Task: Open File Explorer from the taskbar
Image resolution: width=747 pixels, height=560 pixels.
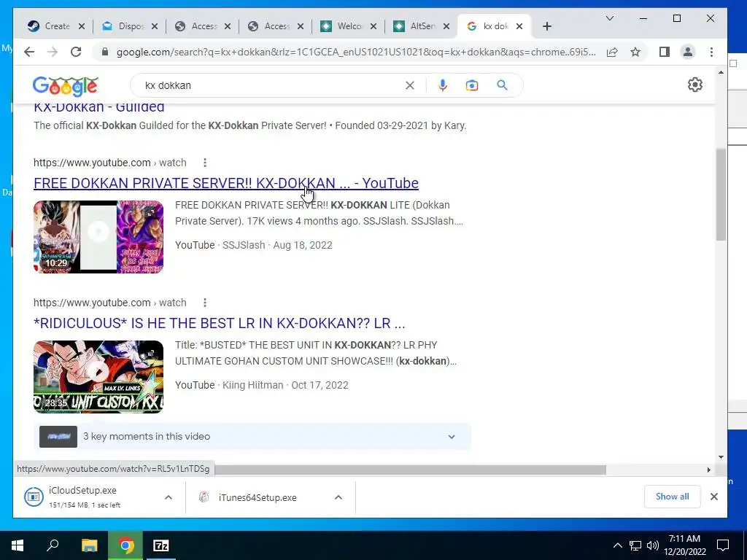Action: [x=89, y=545]
